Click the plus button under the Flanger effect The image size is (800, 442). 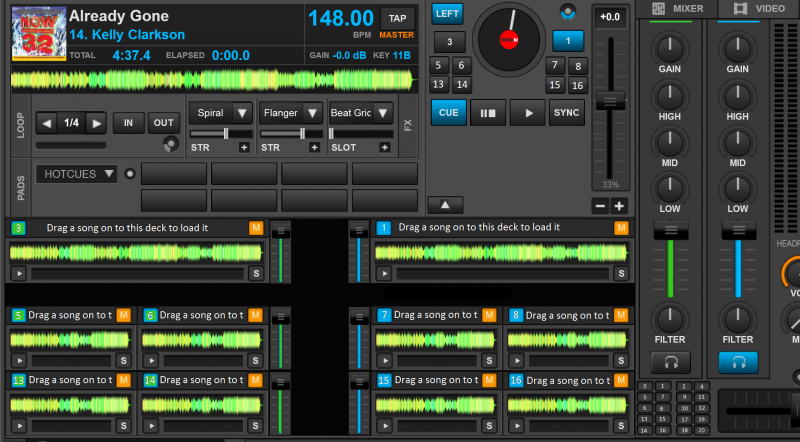click(x=314, y=148)
